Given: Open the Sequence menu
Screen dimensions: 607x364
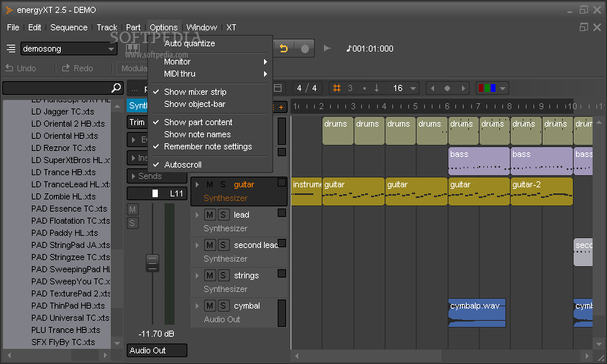Looking at the screenshot, I should (x=69, y=27).
